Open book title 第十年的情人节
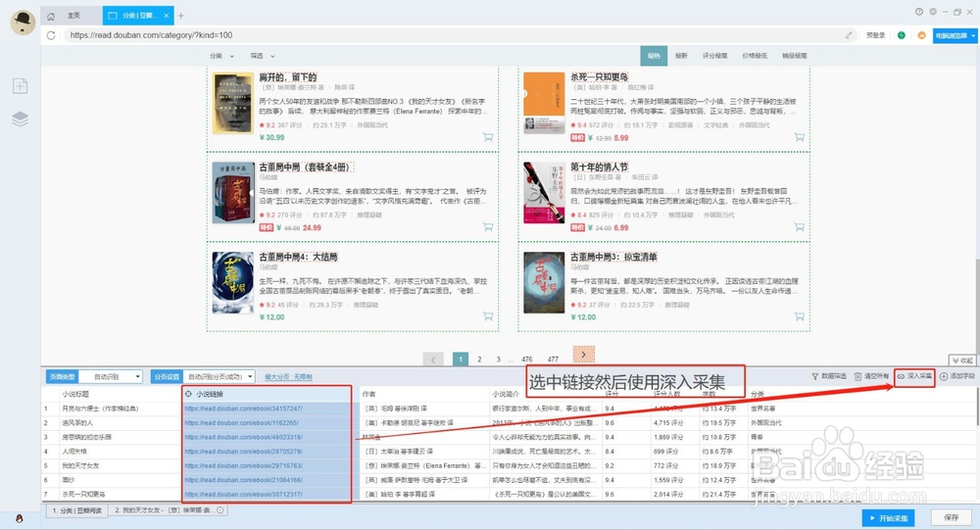This screenshot has width=980, height=530. pos(599,167)
